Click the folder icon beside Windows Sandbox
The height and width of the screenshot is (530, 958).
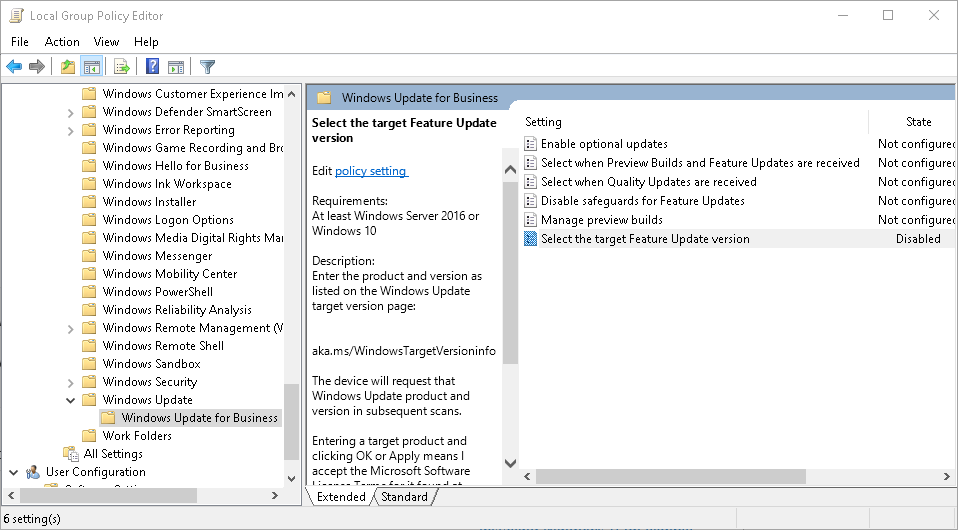[x=89, y=364]
